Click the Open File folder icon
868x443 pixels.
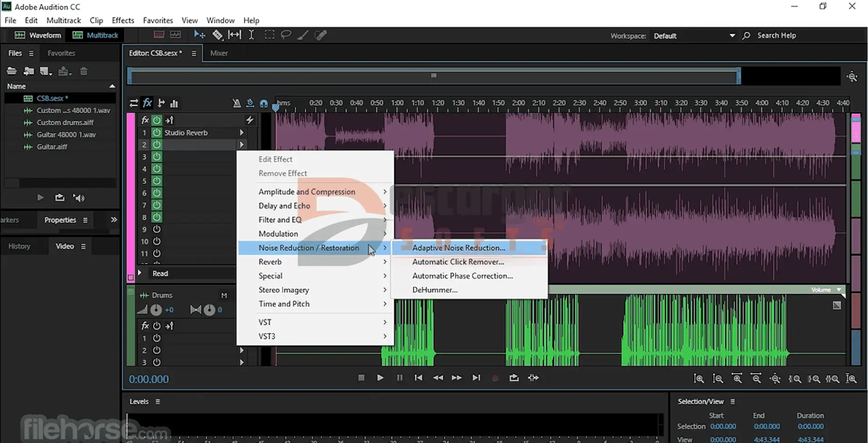12,71
